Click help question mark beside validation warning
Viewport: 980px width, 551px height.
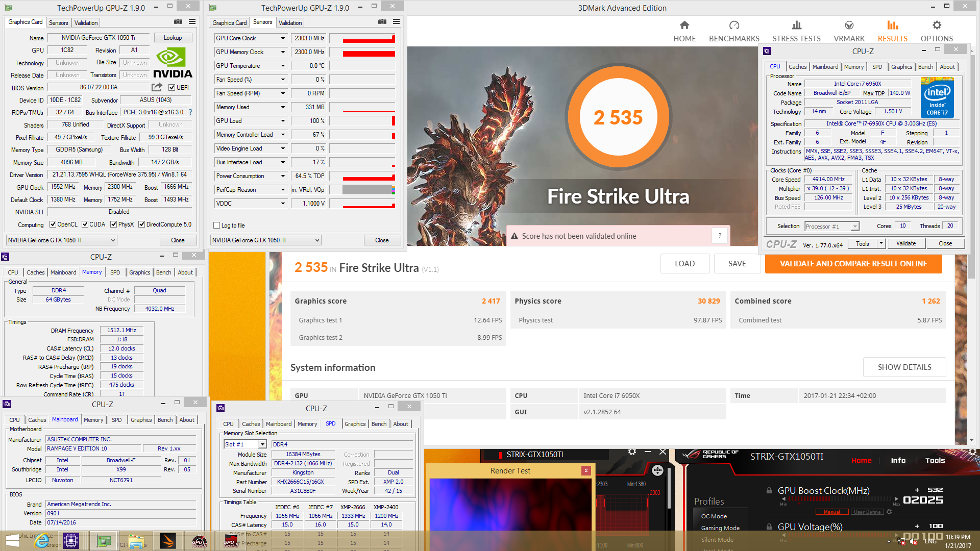[720, 236]
